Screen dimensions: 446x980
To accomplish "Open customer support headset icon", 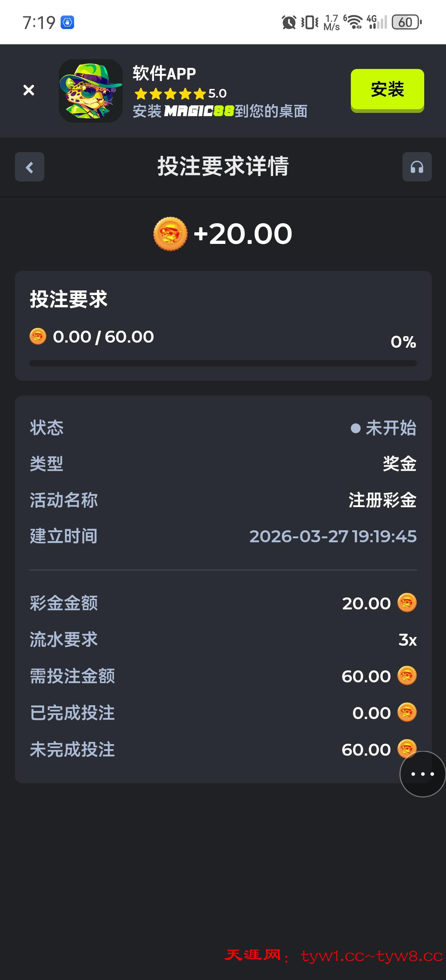I will (417, 167).
